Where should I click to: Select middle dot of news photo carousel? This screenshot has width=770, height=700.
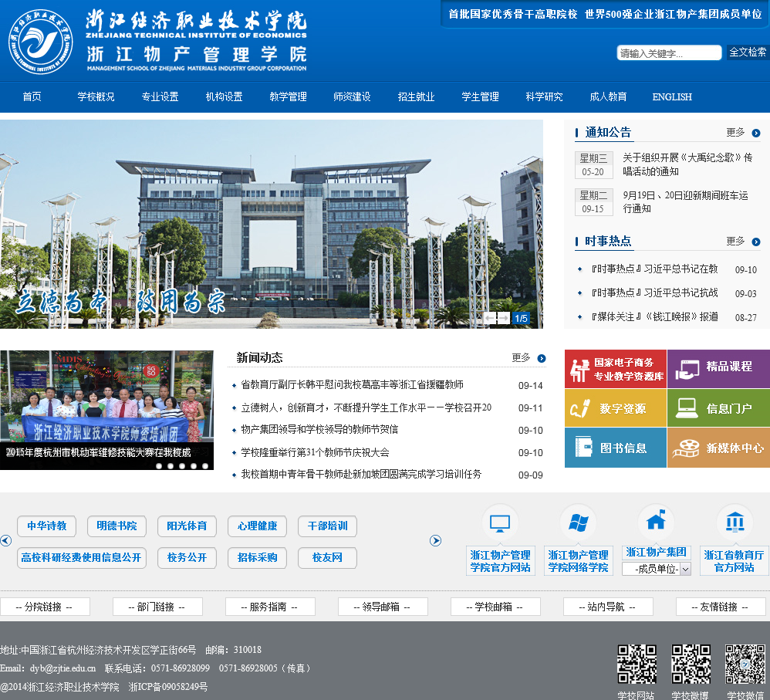[x=182, y=465]
